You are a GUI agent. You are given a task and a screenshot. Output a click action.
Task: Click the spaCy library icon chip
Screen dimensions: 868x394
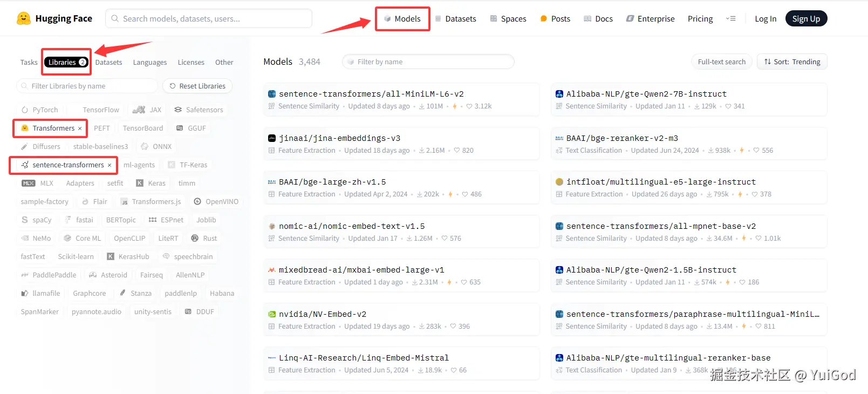tap(37, 220)
